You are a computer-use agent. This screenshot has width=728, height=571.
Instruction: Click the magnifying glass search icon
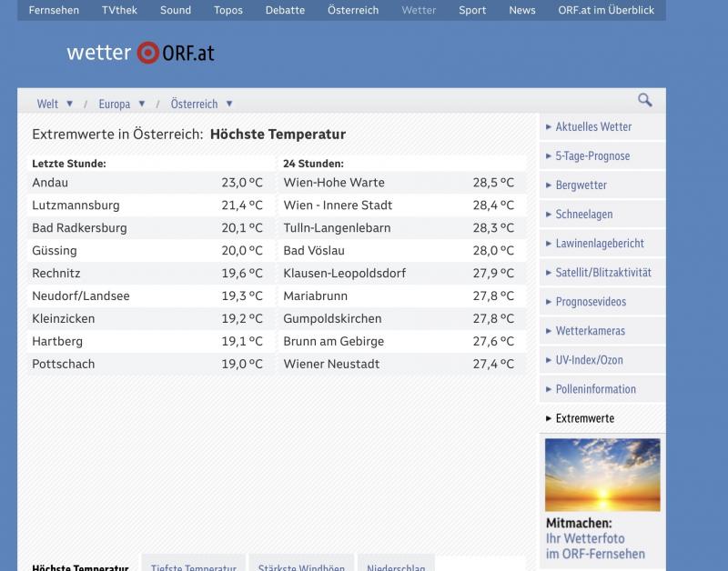click(x=644, y=101)
